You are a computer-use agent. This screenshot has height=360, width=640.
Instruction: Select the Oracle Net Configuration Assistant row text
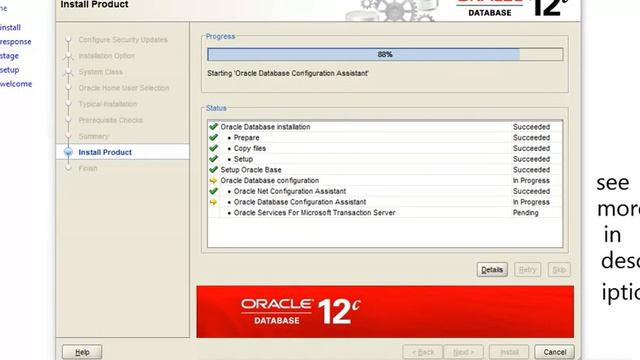tap(290, 191)
